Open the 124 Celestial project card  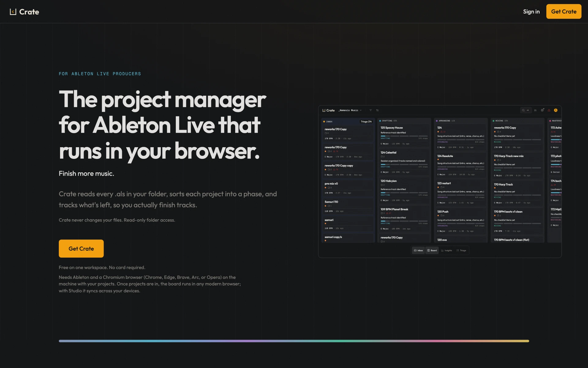click(404, 162)
